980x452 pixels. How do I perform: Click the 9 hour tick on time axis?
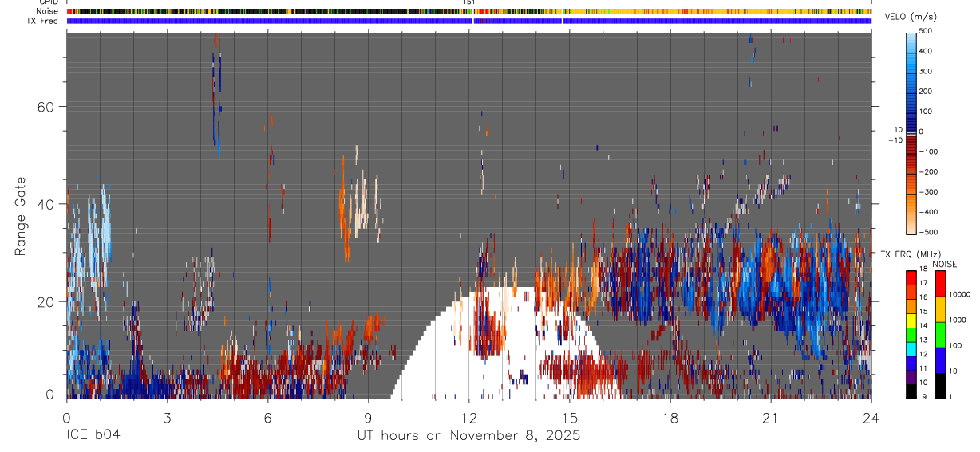coord(368,416)
